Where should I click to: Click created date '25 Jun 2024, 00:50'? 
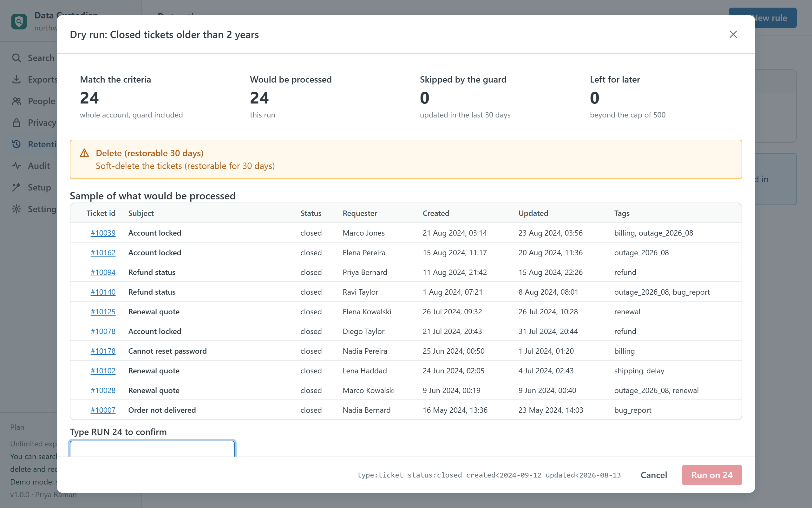[x=454, y=351]
